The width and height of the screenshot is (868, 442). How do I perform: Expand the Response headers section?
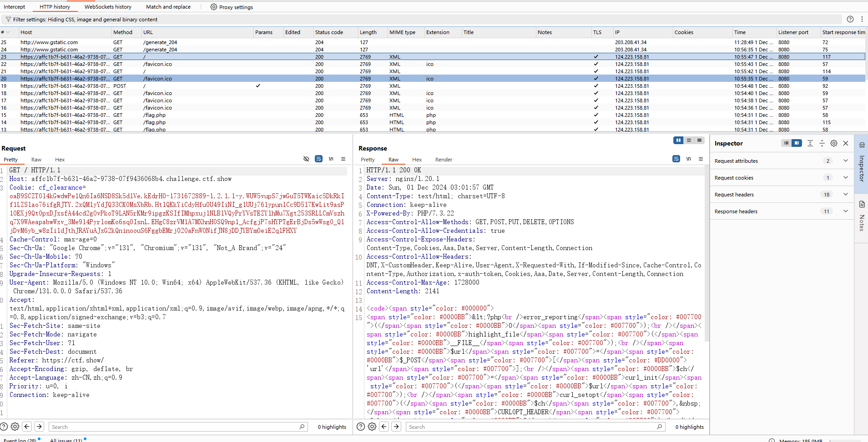click(x=782, y=211)
